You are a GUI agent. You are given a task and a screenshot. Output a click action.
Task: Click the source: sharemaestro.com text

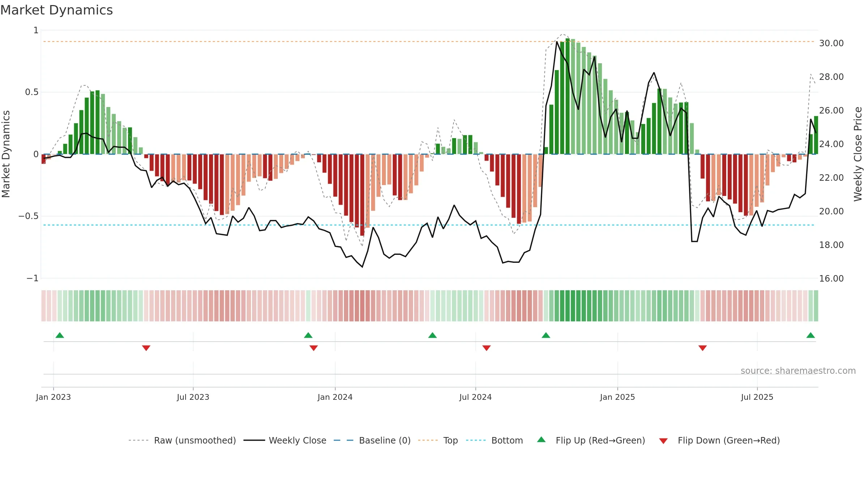pyautogui.click(x=798, y=371)
